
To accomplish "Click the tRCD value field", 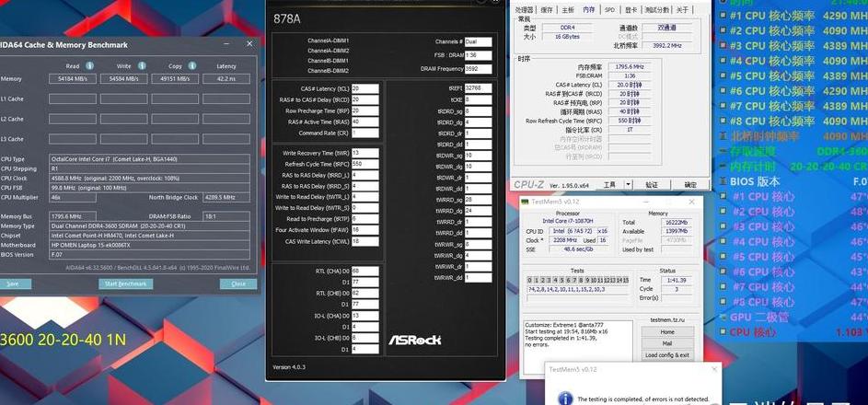I will point(365,99).
